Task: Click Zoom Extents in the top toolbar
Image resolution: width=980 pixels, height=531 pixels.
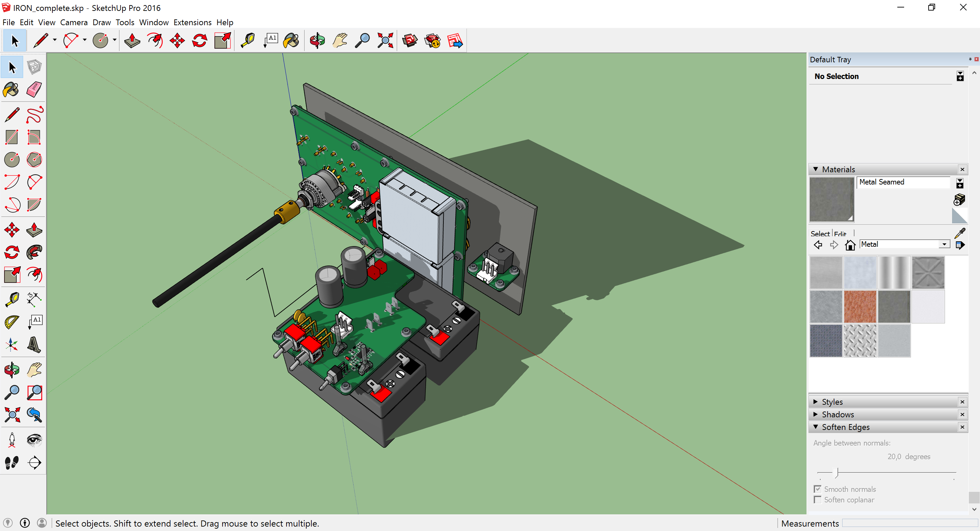Action: click(385, 41)
